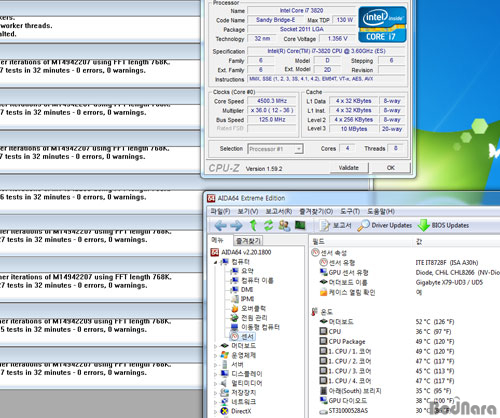500x418 pixels.
Task: Open the 즐겨찾기(O) menu
Action: pyautogui.click(x=316, y=211)
